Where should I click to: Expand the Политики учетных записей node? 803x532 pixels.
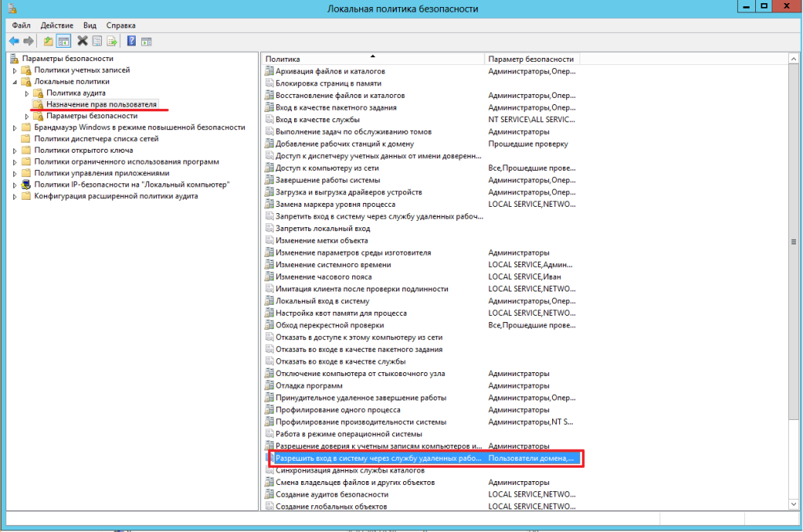pyautogui.click(x=14, y=70)
